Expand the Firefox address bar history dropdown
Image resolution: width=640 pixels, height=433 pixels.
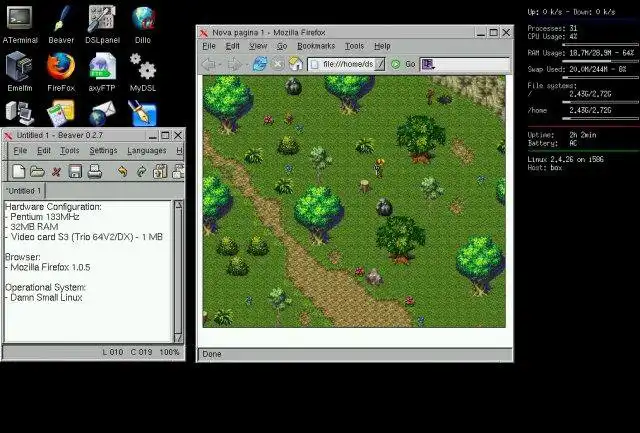pyautogui.click(x=380, y=64)
